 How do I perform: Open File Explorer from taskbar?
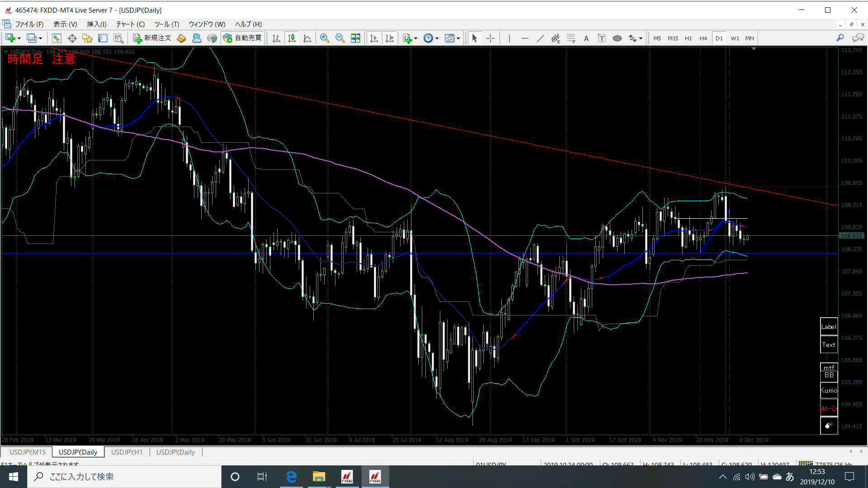(319, 477)
